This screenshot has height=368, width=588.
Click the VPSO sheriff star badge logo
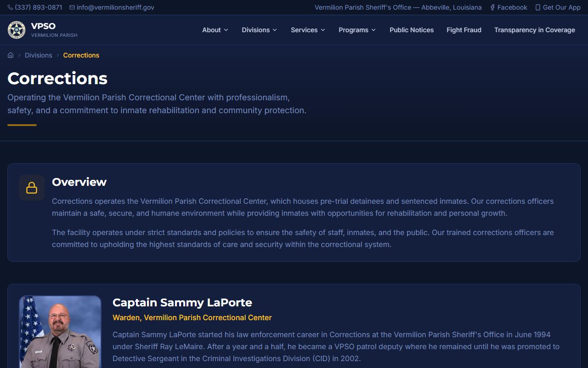click(x=17, y=30)
